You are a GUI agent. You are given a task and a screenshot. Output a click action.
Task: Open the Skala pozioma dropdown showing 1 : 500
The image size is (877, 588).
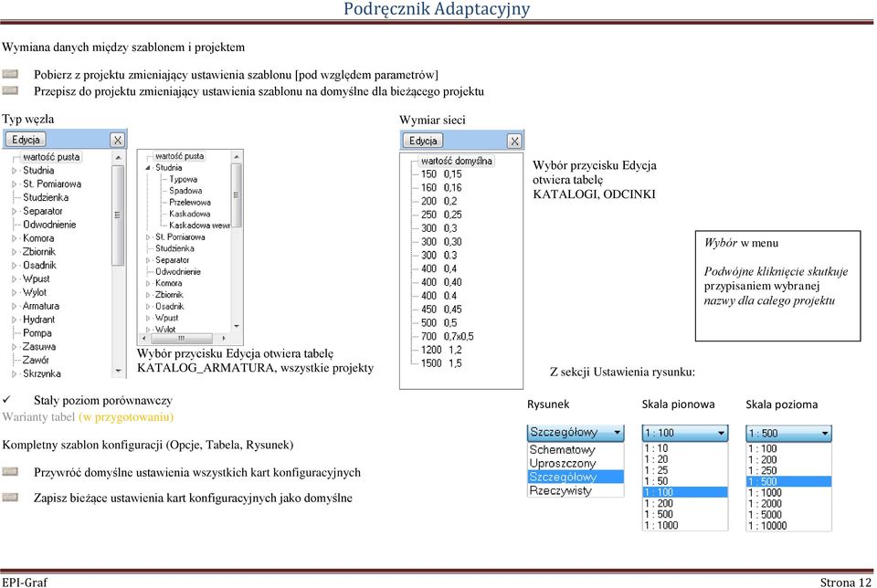(788, 433)
